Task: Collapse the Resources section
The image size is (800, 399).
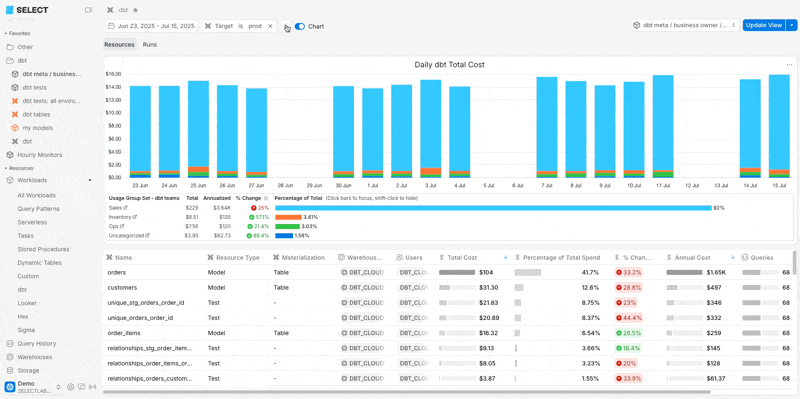Action: 19,168
